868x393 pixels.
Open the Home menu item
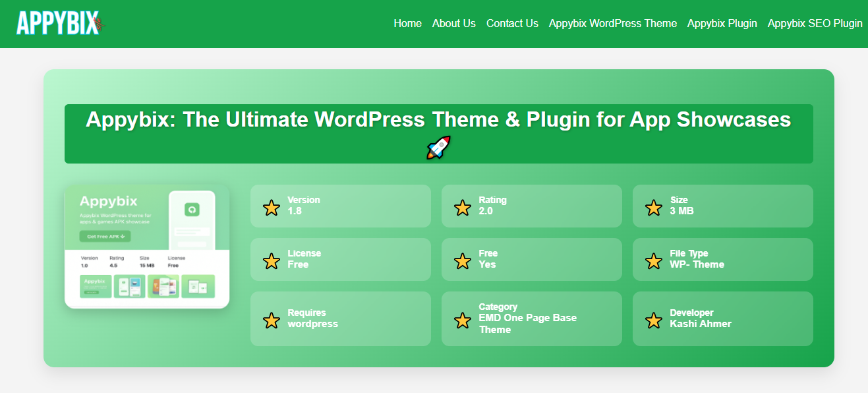tap(407, 24)
